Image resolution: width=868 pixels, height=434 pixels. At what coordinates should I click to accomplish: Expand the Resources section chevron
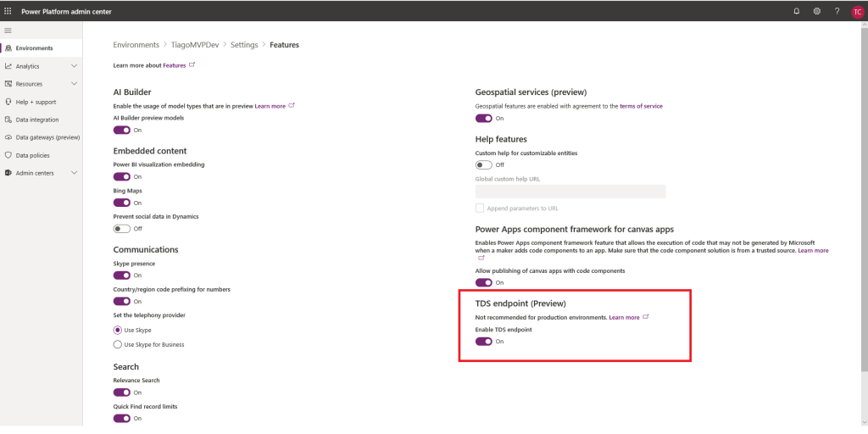click(75, 84)
